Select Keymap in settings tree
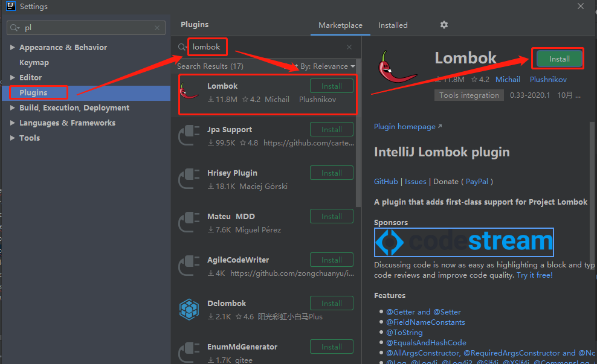This screenshot has height=364, width=597. coord(34,62)
